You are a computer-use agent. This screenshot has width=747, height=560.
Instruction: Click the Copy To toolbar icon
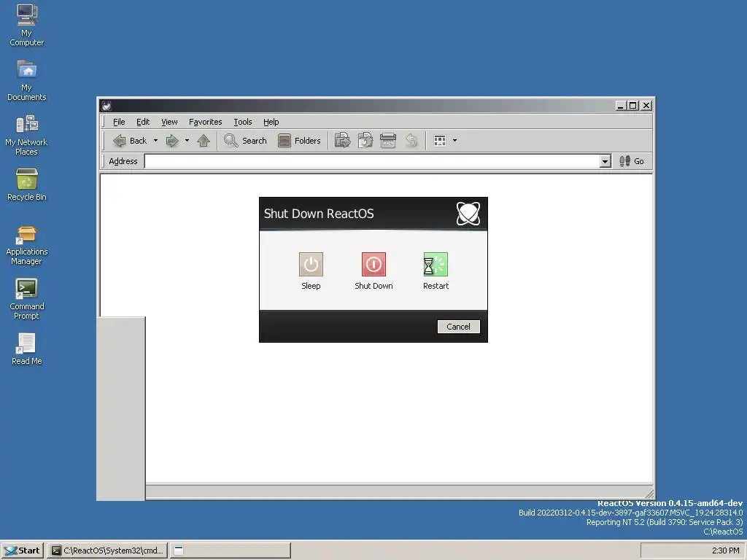365,141
